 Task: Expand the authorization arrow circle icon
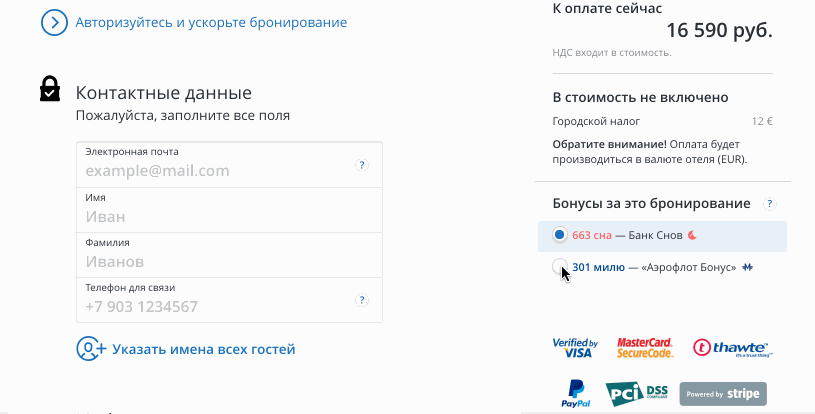coord(53,22)
